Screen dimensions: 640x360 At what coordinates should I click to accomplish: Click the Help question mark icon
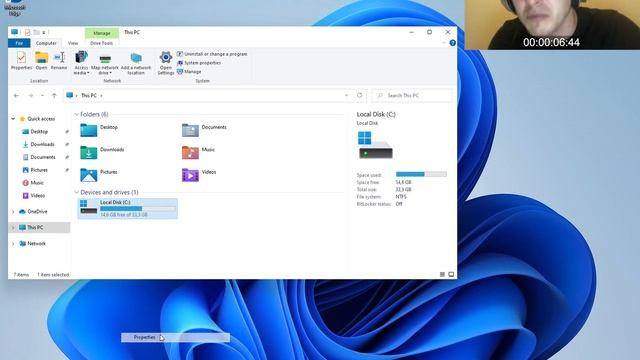[x=452, y=43]
